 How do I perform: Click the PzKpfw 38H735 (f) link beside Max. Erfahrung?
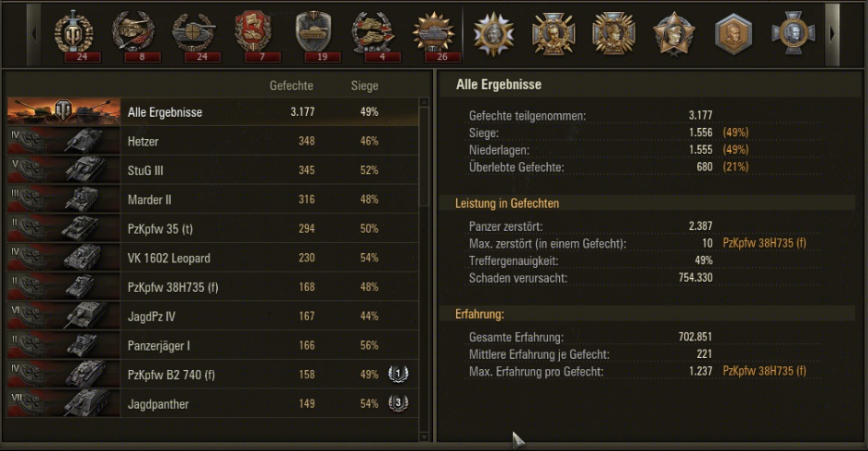pos(764,371)
